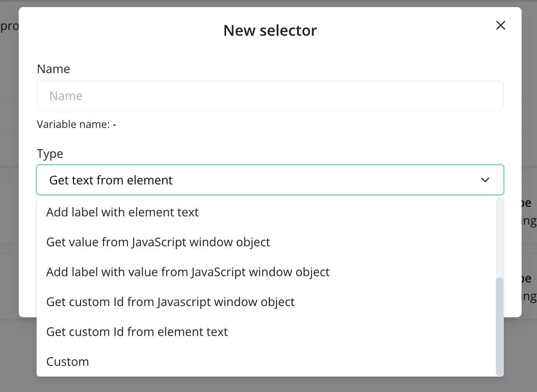The image size is (537, 392).
Task: Click the "Type" field label
Action: pos(50,154)
